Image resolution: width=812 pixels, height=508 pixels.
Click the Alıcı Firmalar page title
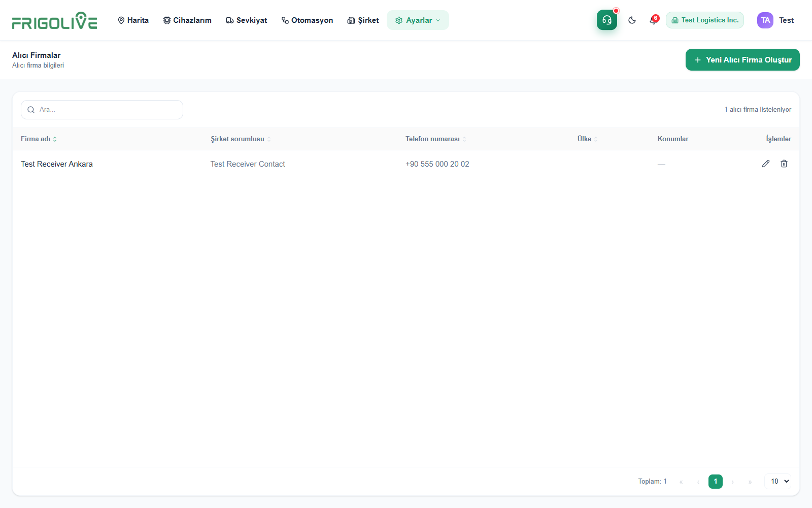(37, 55)
